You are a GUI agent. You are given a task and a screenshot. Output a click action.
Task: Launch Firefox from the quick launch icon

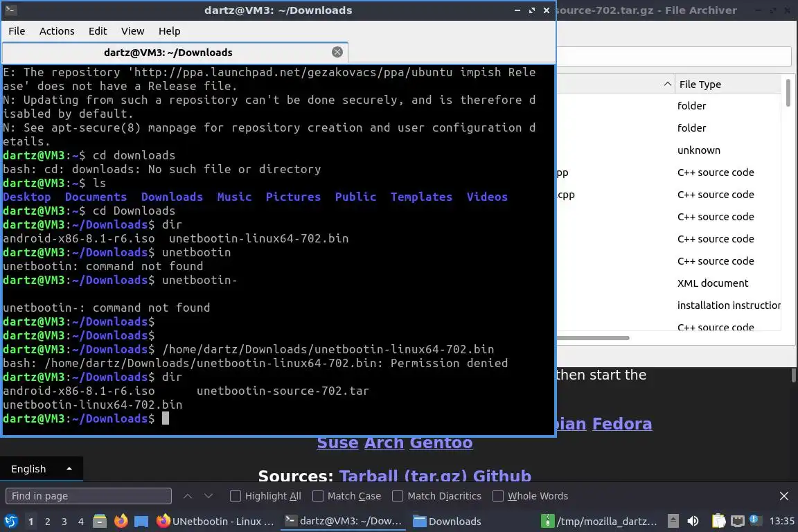[x=121, y=521]
